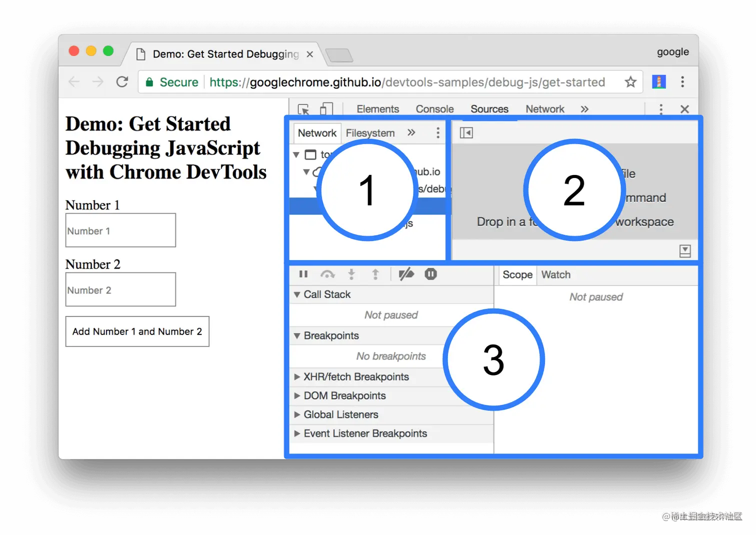Close the Demo: Get Started Debugging tab
Image resolution: width=756 pixels, height=535 pixels.
click(x=310, y=54)
